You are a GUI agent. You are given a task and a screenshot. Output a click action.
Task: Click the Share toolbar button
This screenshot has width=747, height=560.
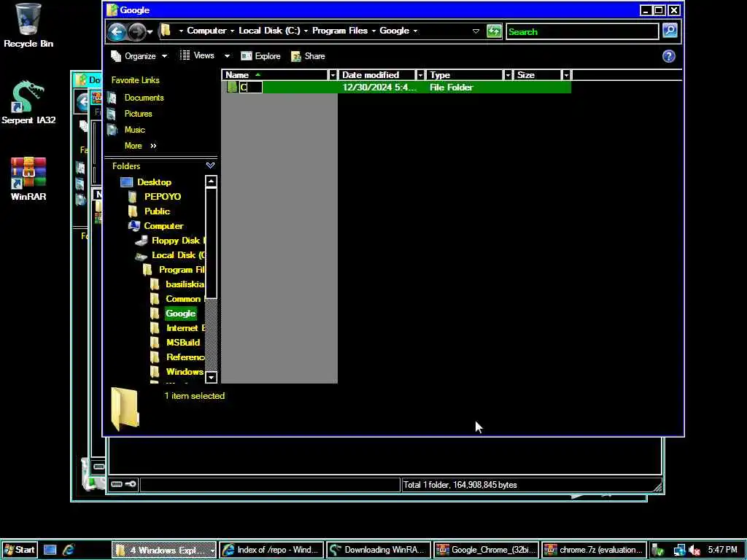[x=308, y=56]
